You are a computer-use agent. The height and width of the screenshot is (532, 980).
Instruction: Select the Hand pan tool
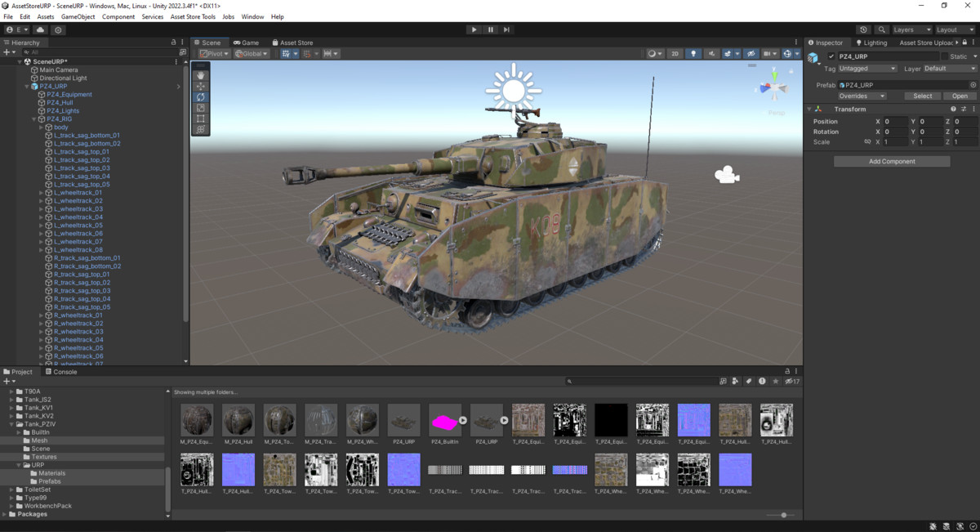pyautogui.click(x=200, y=75)
